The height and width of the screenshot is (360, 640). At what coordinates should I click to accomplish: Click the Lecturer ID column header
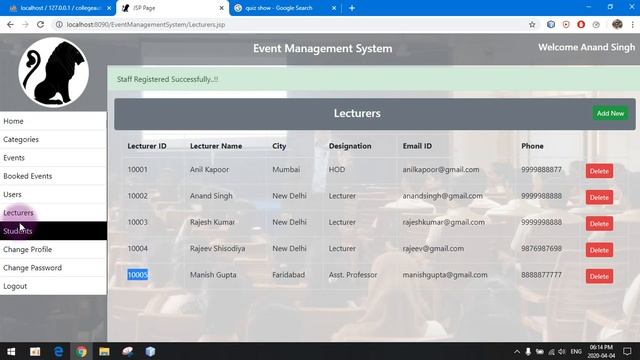click(x=147, y=146)
